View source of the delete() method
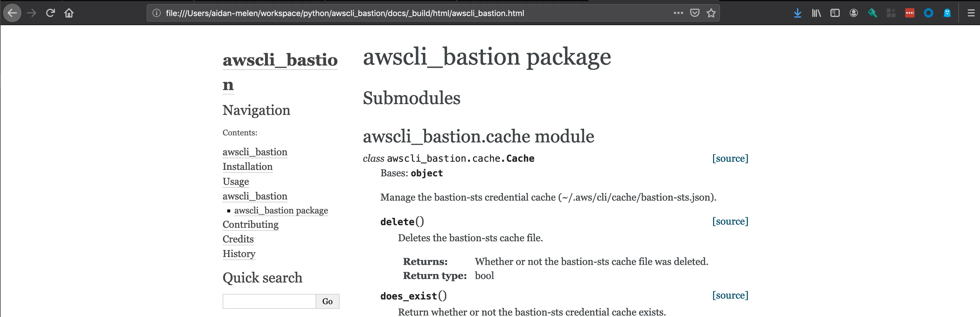Screen dimensions: 980x317 pyautogui.click(x=730, y=221)
